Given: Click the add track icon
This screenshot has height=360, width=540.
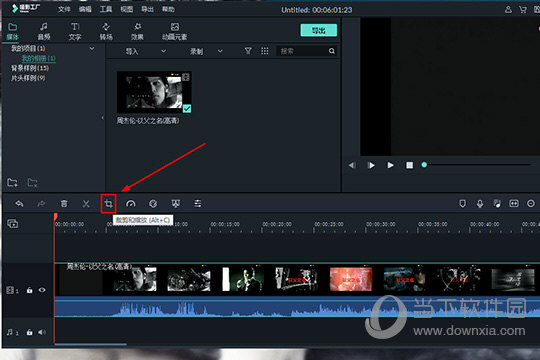Looking at the screenshot, I should coord(13,224).
